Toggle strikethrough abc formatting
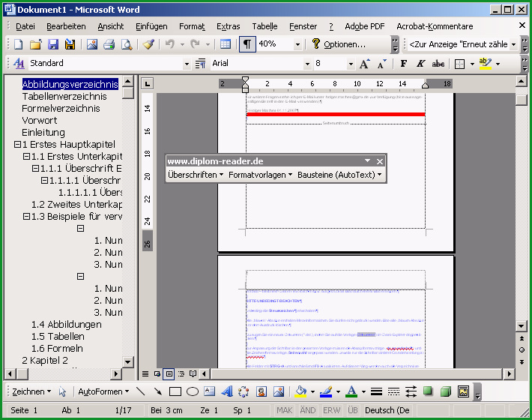Image resolution: width=532 pixels, height=420 pixels. [x=438, y=64]
